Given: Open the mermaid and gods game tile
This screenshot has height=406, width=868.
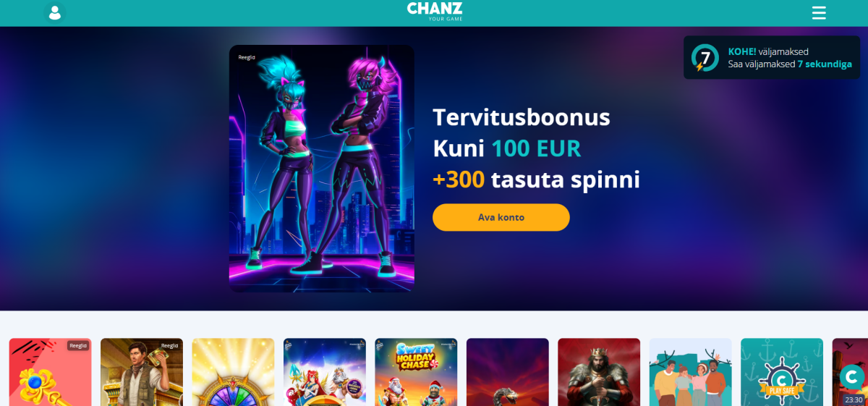Looking at the screenshot, I should [325, 372].
